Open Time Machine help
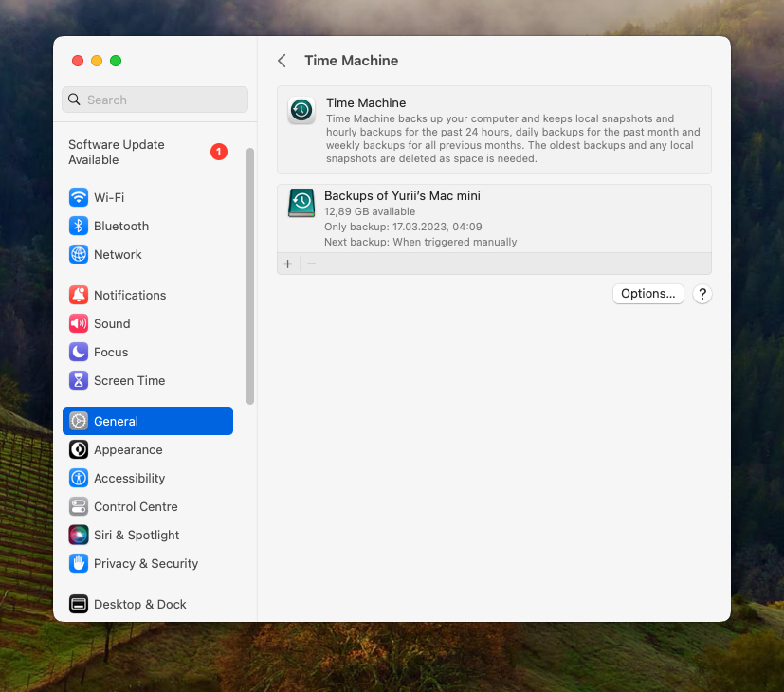 point(702,294)
